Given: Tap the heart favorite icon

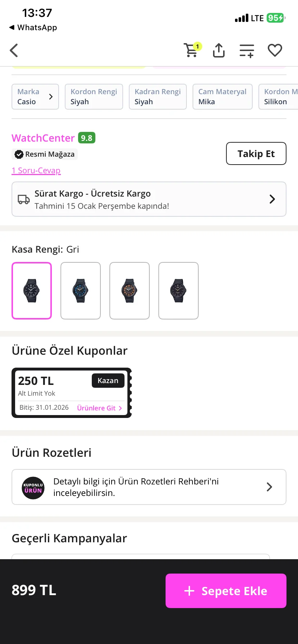Looking at the screenshot, I should 275,50.
